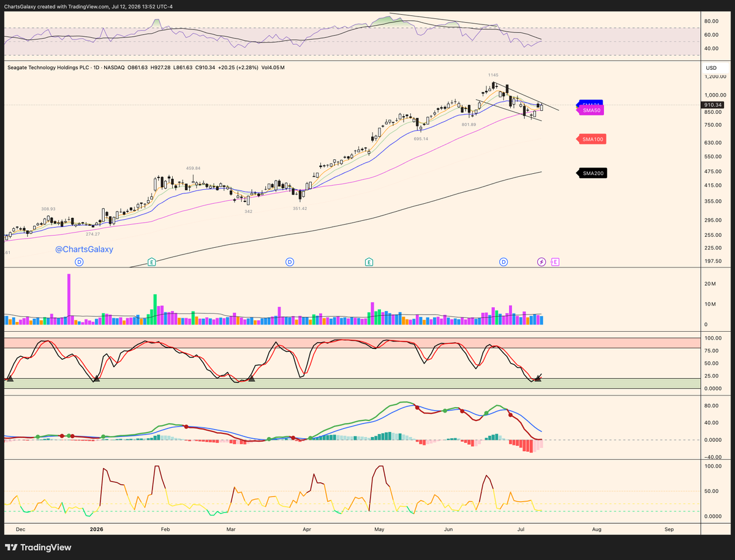This screenshot has width=735, height=560.
Task: Open the late-April green earnings E marker
Action: [369, 262]
